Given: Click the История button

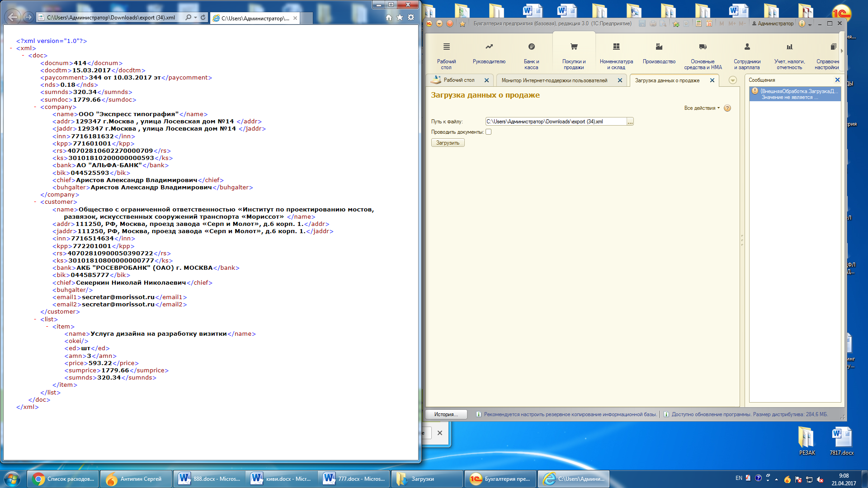Looking at the screenshot, I should pos(446,414).
